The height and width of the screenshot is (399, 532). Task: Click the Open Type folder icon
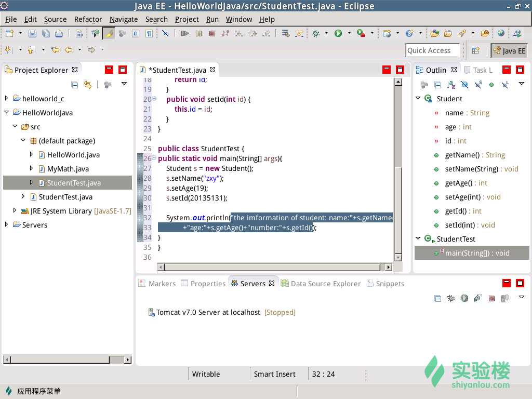pos(435,33)
